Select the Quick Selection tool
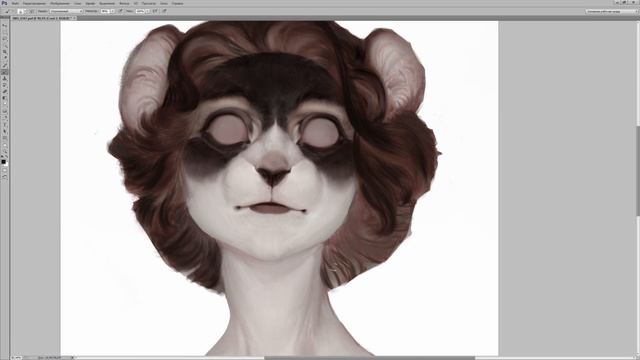 [x=5, y=45]
